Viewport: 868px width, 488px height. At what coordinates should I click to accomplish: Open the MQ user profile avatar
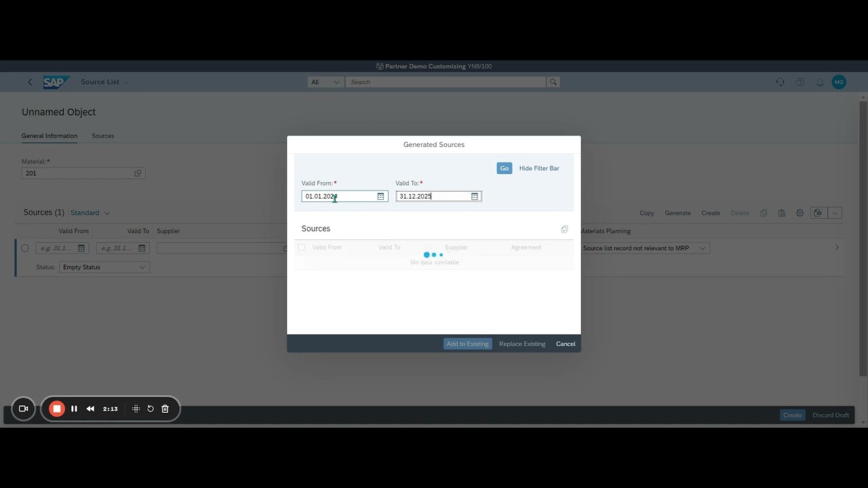coord(839,82)
